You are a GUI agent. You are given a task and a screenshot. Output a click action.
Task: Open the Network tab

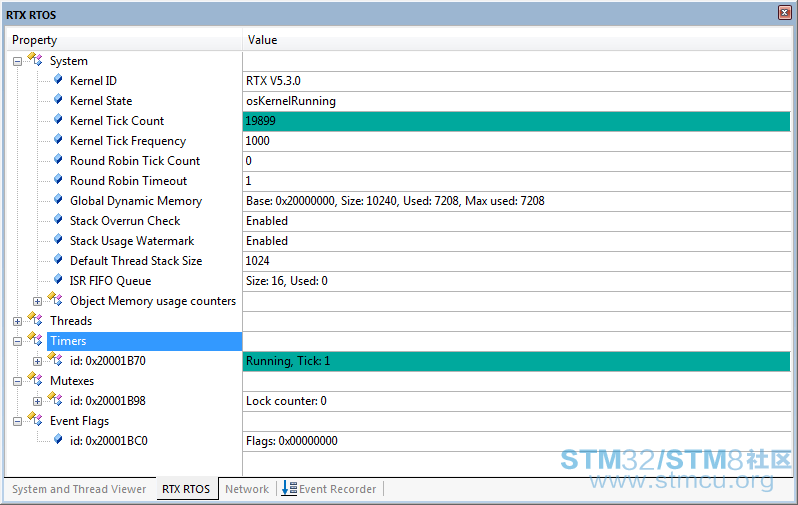[247, 489]
